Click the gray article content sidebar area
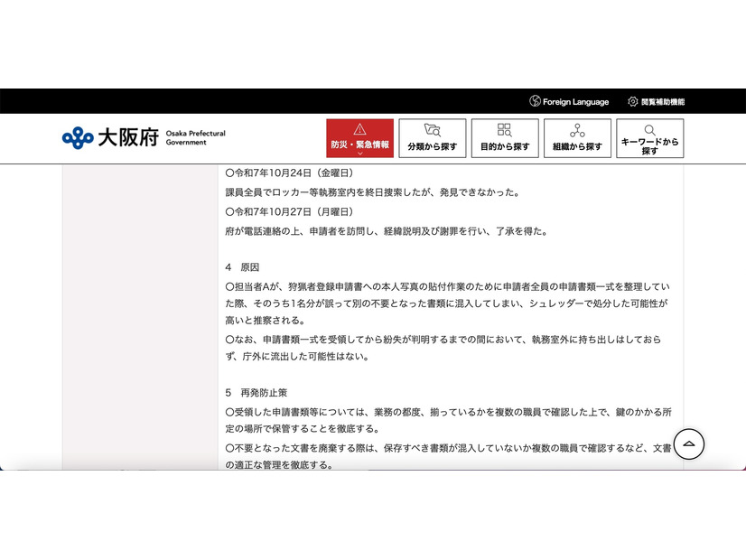746x560 pixels. click(135, 316)
